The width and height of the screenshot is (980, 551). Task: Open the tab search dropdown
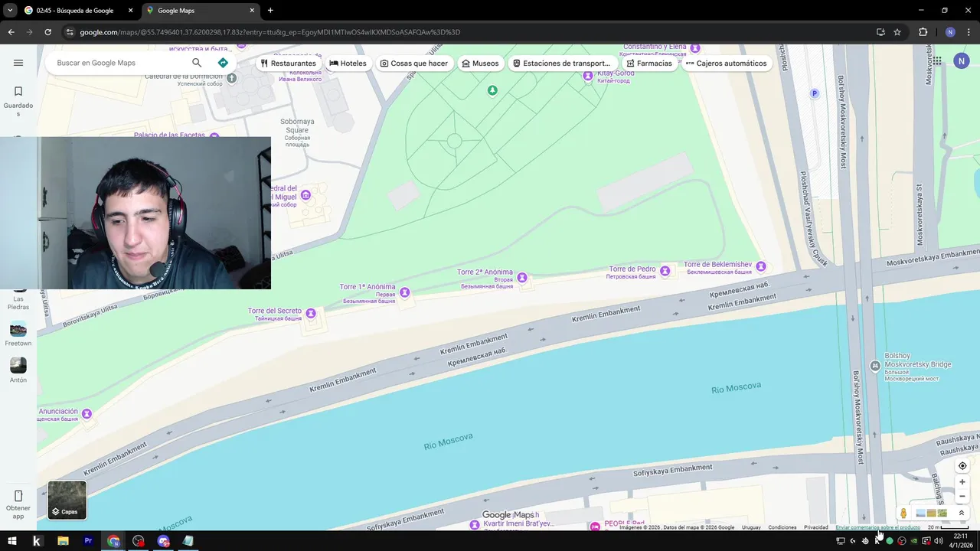pos(10,11)
